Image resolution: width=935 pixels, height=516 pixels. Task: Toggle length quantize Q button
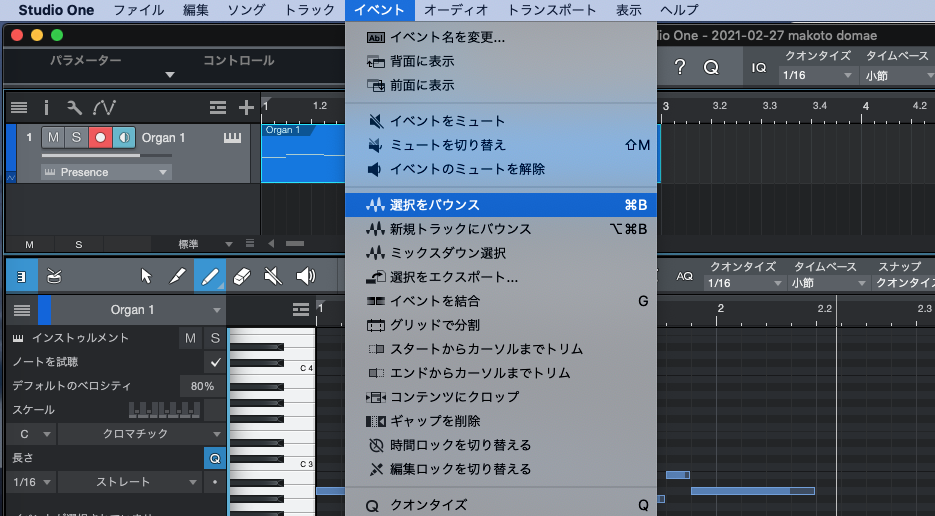tap(215, 458)
